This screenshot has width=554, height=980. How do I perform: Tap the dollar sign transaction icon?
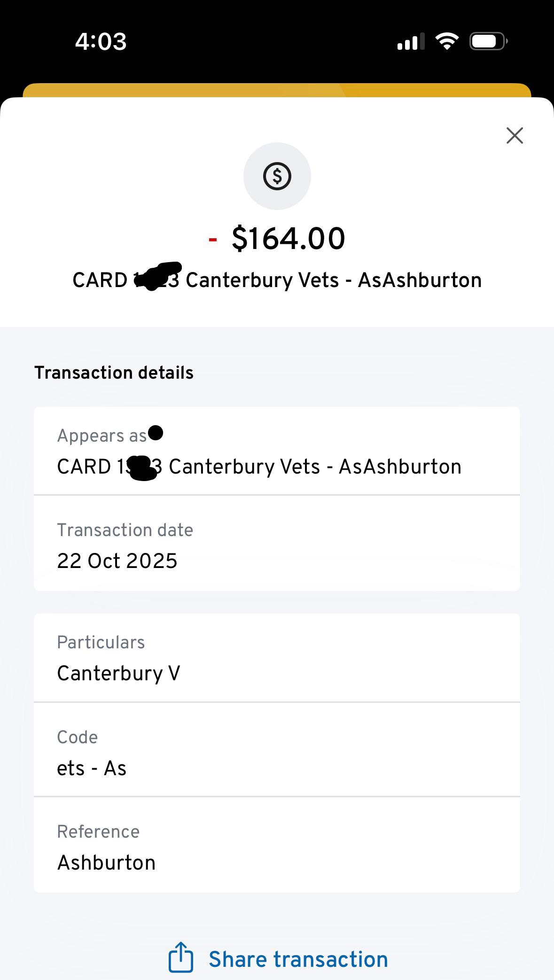[x=277, y=176]
